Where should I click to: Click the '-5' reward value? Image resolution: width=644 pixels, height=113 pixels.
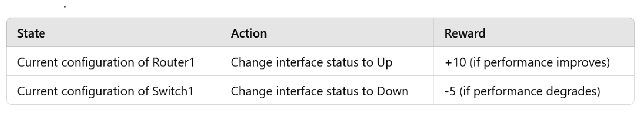pyautogui.click(x=450, y=91)
